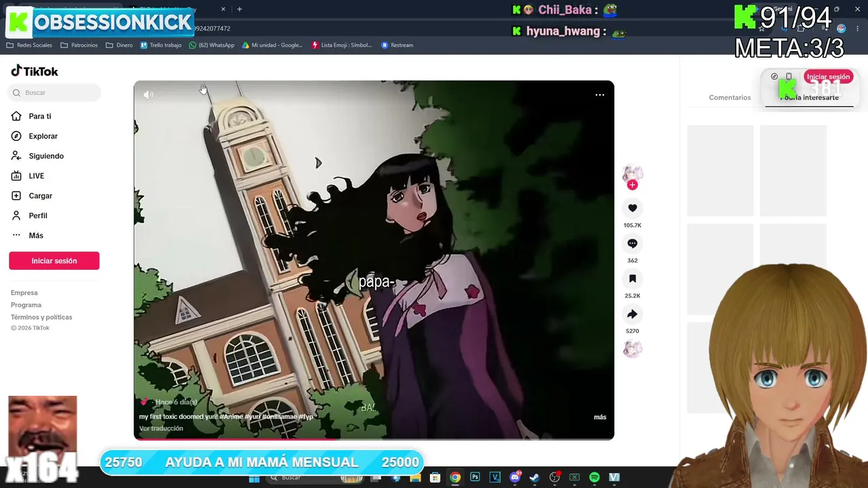868x488 pixels.
Task: Open the sound disc below the share count
Action: [632, 349]
